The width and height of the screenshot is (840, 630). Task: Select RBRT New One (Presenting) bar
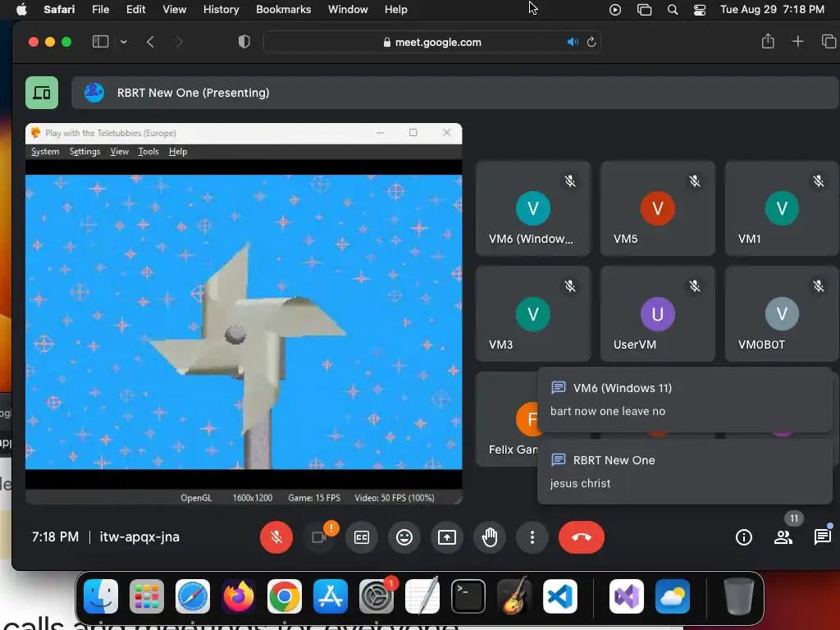(x=454, y=93)
